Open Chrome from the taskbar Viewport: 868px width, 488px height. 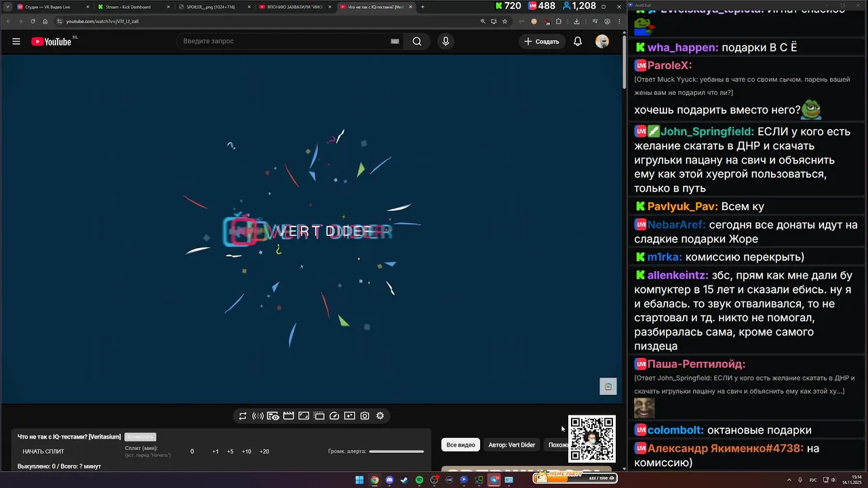coord(374,480)
